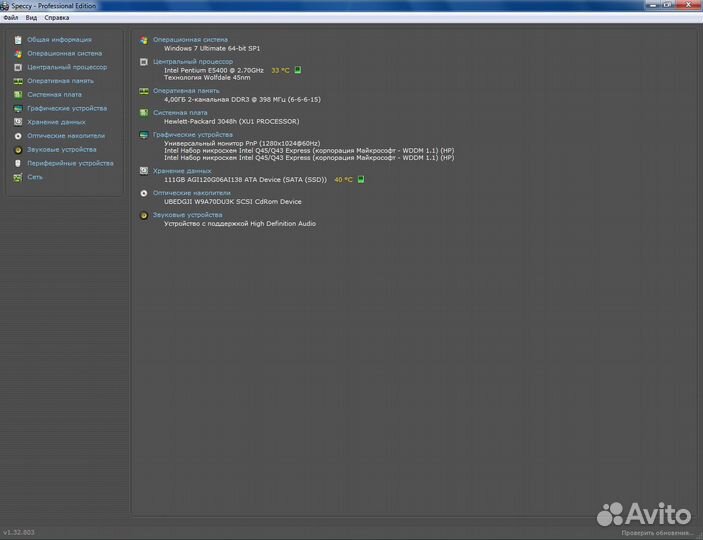Screen dimensions: 703x540
Task: Select Общая информация in the sidebar
Action: pyautogui.click(x=59, y=40)
